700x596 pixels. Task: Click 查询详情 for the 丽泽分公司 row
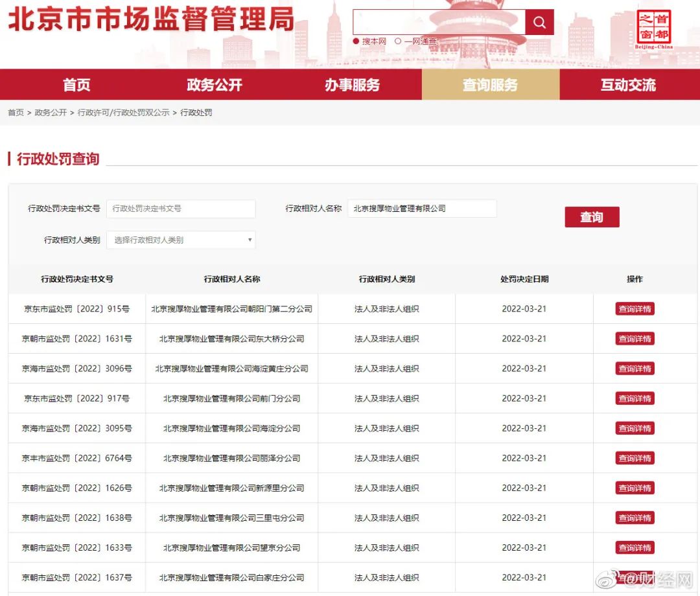point(634,458)
